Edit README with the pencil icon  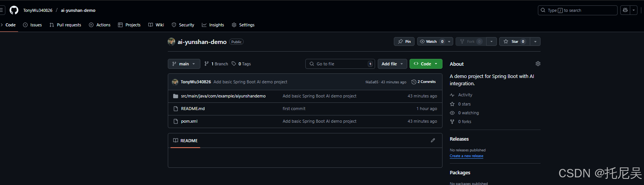(x=433, y=140)
